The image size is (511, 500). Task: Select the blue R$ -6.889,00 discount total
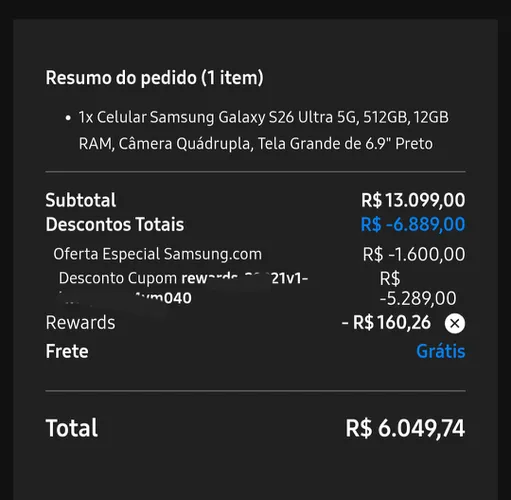tap(413, 224)
